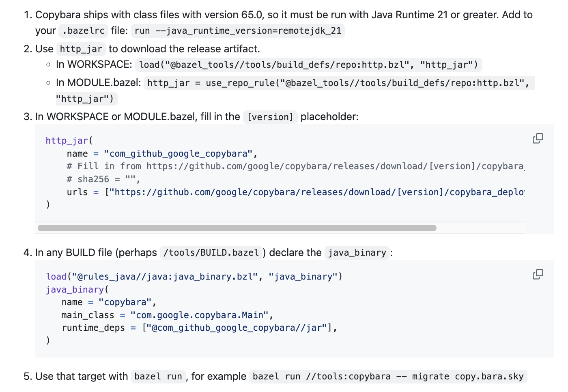Click the code block horizontal scrollbar thumb
Image resolution: width=568 pixels, height=392 pixels.
[237, 228]
